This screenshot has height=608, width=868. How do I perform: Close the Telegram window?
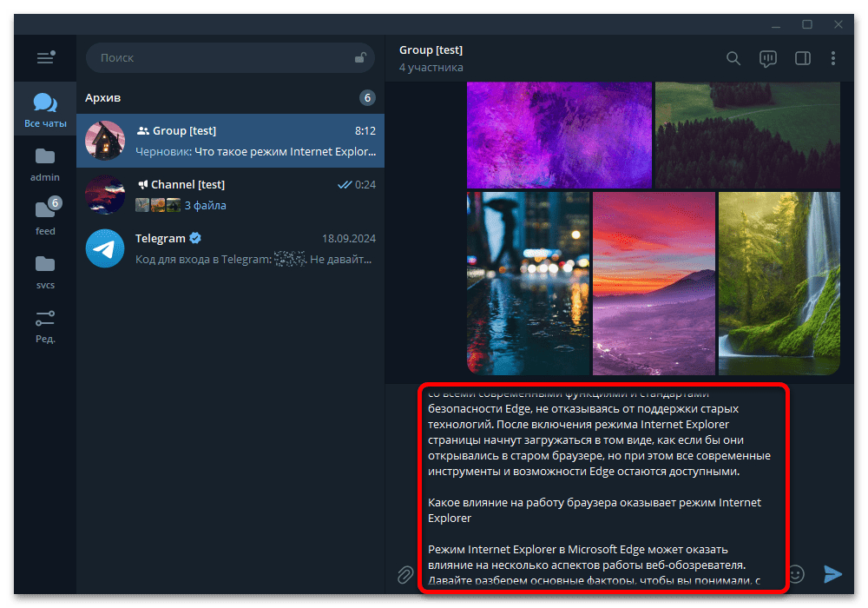click(x=838, y=25)
